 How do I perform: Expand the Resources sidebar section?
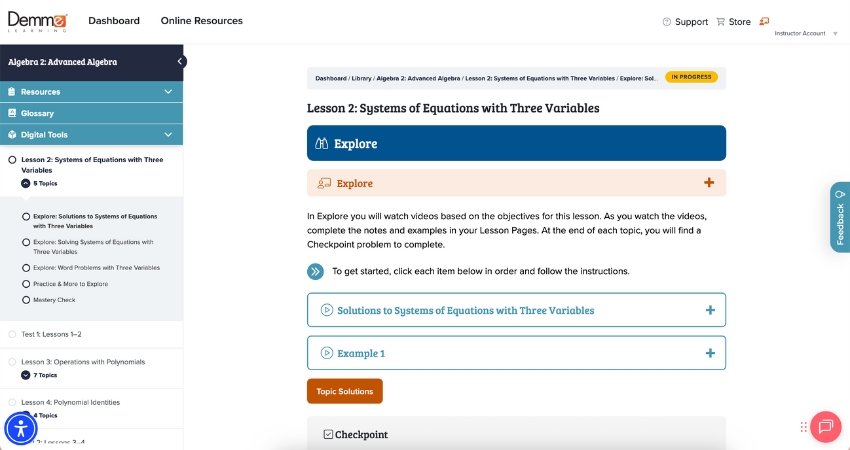[x=168, y=92]
